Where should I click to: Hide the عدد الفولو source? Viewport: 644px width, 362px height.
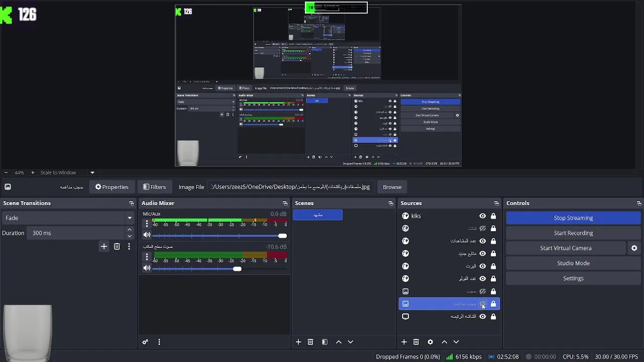[x=482, y=279]
